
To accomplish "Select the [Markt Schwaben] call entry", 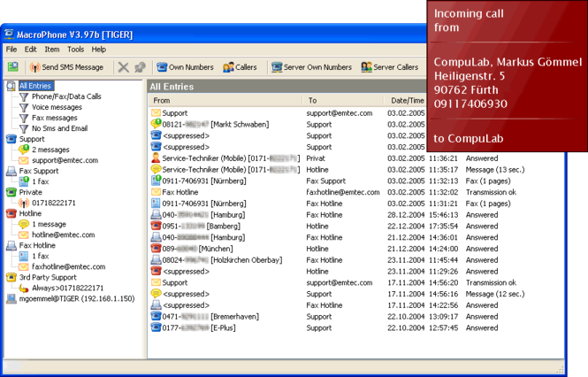I will [x=215, y=124].
